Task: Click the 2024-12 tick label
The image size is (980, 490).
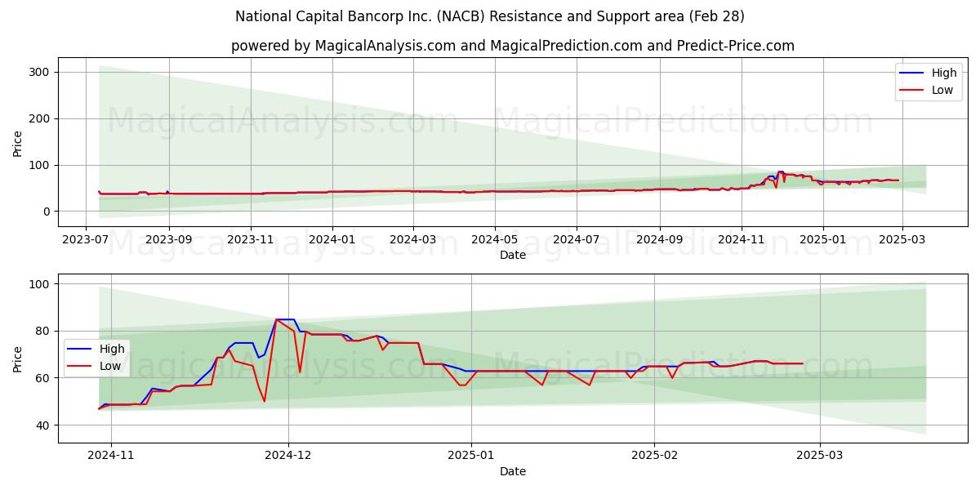Action: pyautogui.click(x=288, y=456)
